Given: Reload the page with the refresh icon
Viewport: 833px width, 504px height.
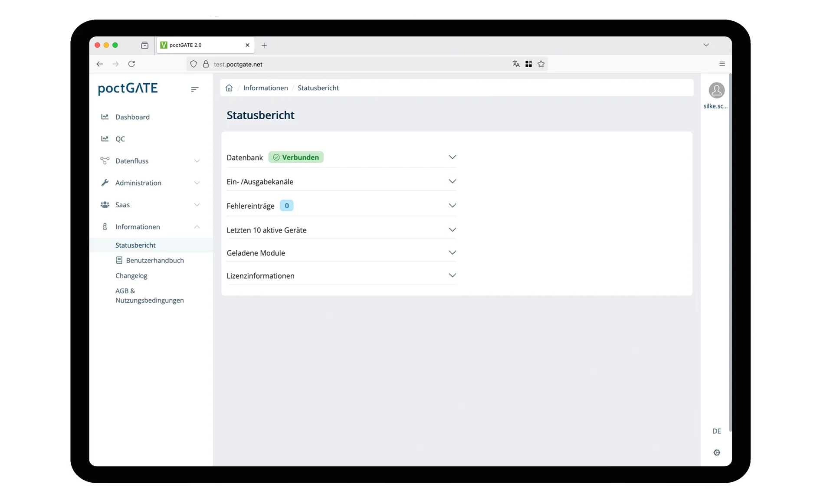Looking at the screenshot, I should click(x=131, y=64).
